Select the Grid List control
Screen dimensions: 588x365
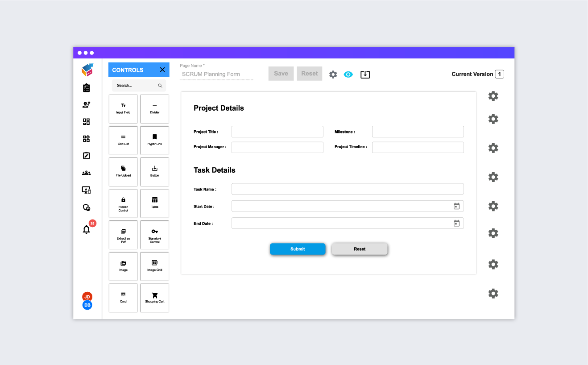[123, 140]
